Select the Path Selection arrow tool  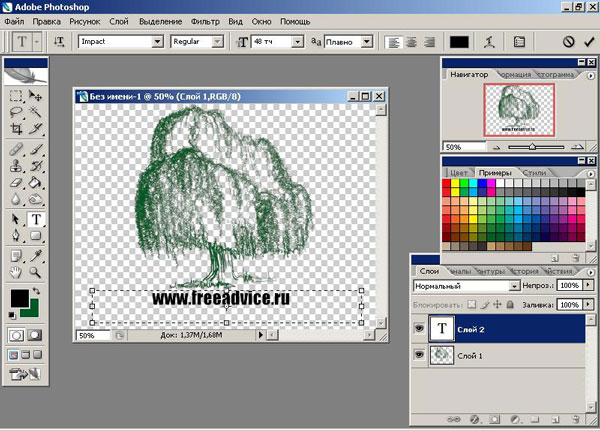click(x=16, y=219)
